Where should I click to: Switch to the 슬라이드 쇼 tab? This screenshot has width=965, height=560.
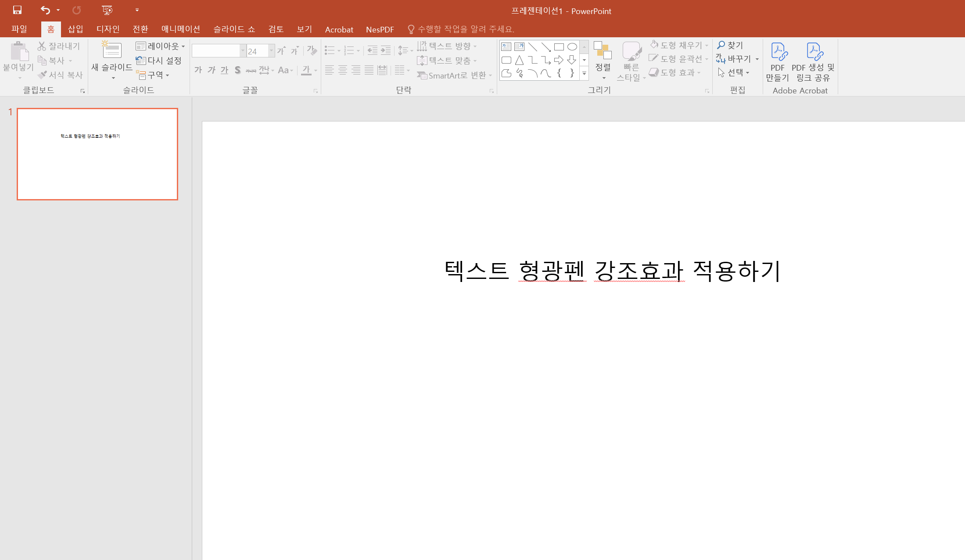click(234, 29)
